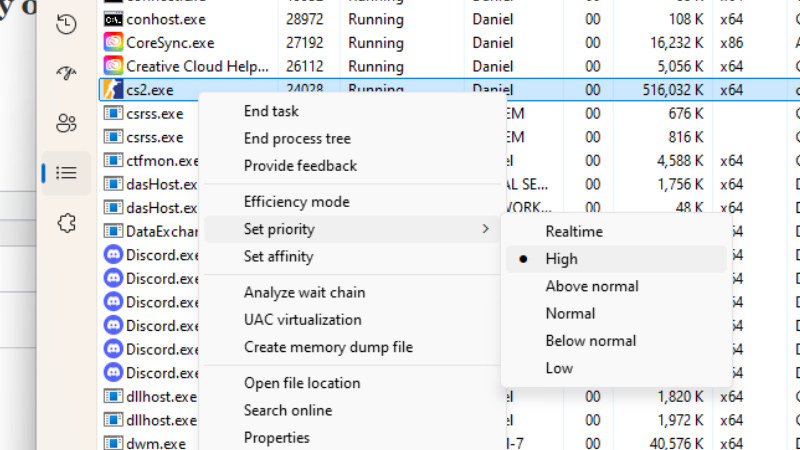Image resolution: width=800 pixels, height=450 pixels.
Task: Select End task in context menu
Action: pos(271,111)
